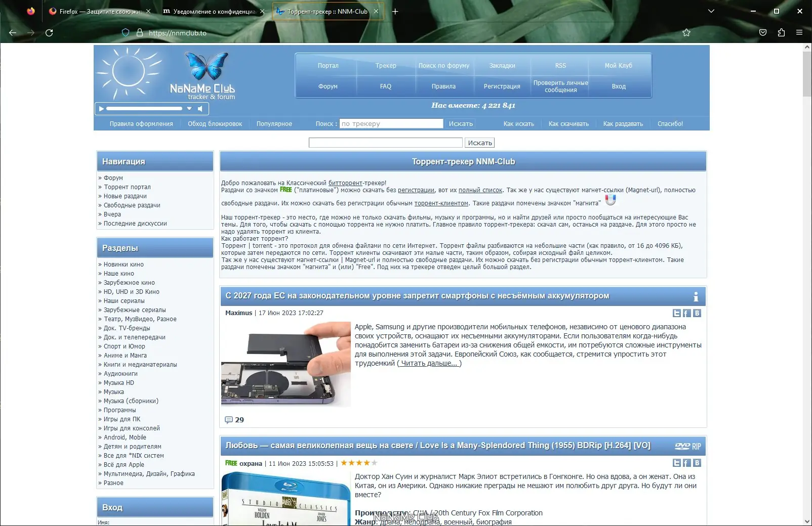
Task: Open the Firefox extensions menu
Action: (781, 33)
